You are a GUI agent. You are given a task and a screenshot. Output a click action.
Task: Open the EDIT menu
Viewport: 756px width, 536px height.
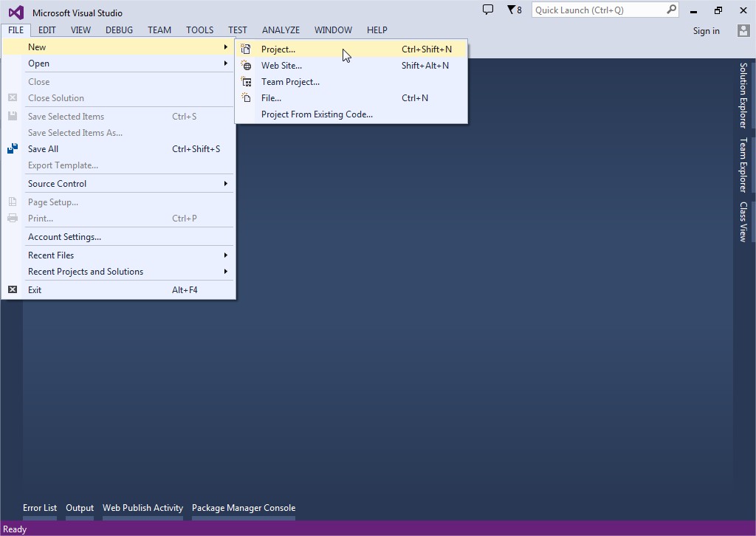(x=47, y=30)
